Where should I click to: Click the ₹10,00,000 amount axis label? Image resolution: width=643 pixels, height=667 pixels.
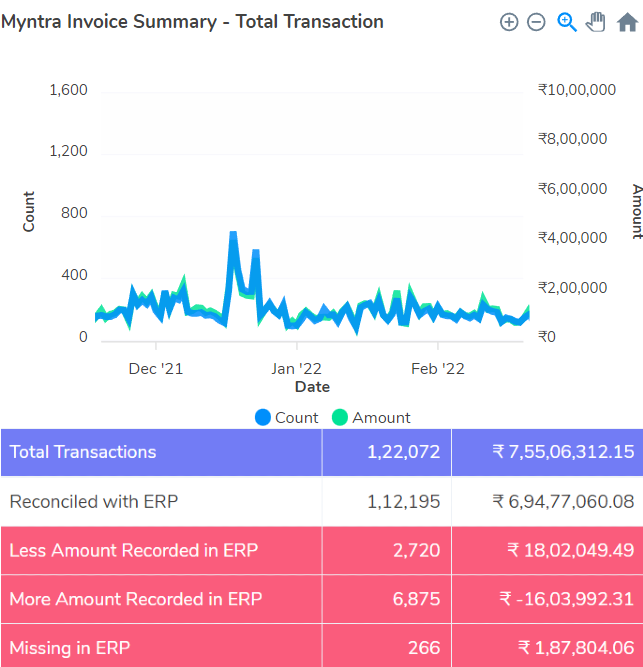577,90
